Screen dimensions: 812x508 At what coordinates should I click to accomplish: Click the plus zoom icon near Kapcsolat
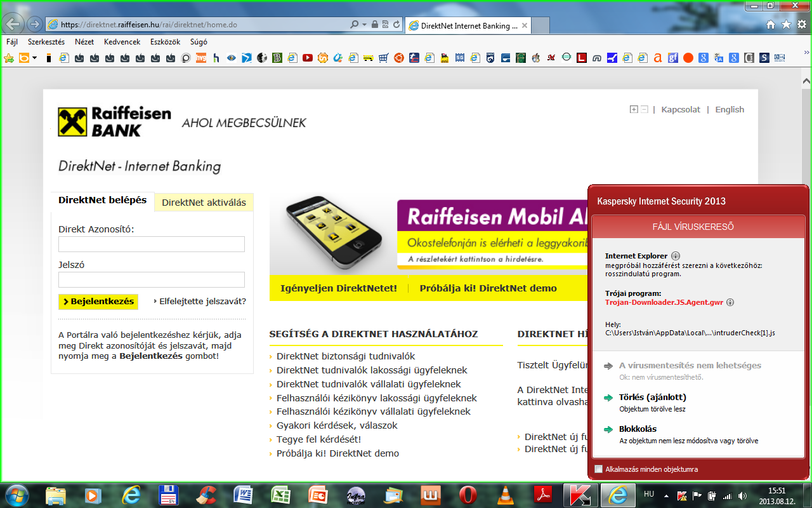(x=633, y=109)
